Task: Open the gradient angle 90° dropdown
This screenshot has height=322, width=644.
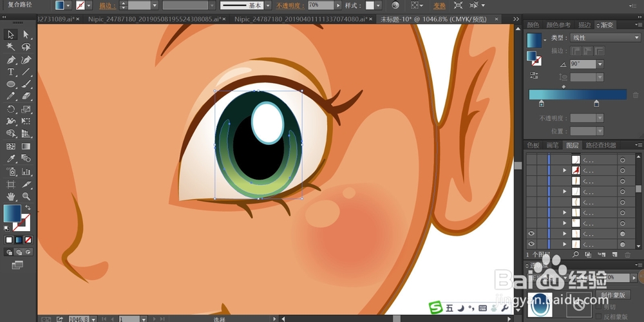Action: point(600,64)
